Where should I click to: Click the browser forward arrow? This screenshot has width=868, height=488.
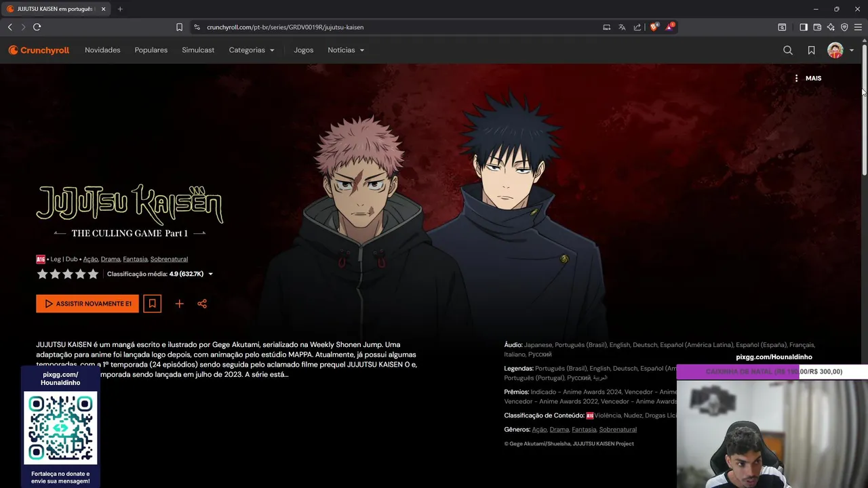pyautogui.click(x=23, y=27)
